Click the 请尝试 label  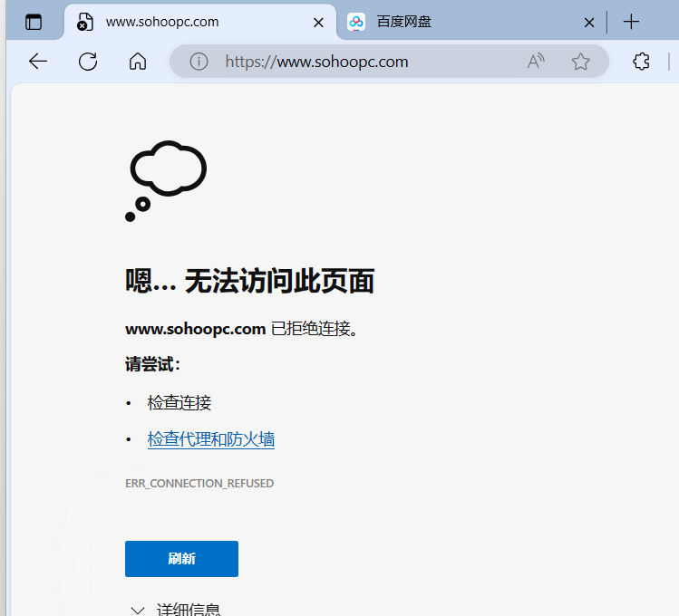(152, 364)
